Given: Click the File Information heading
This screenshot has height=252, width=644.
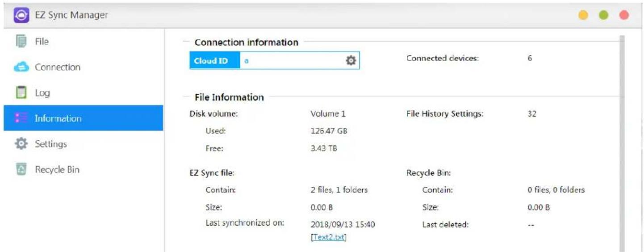Looking at the screenshot, I should (229, 97).
